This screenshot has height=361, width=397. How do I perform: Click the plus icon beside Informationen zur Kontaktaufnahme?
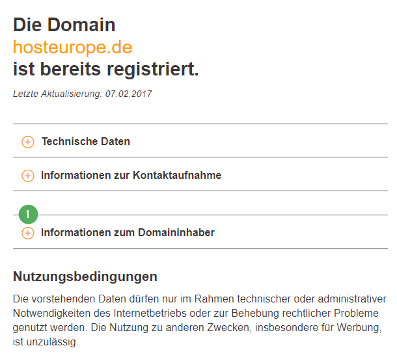28,176
